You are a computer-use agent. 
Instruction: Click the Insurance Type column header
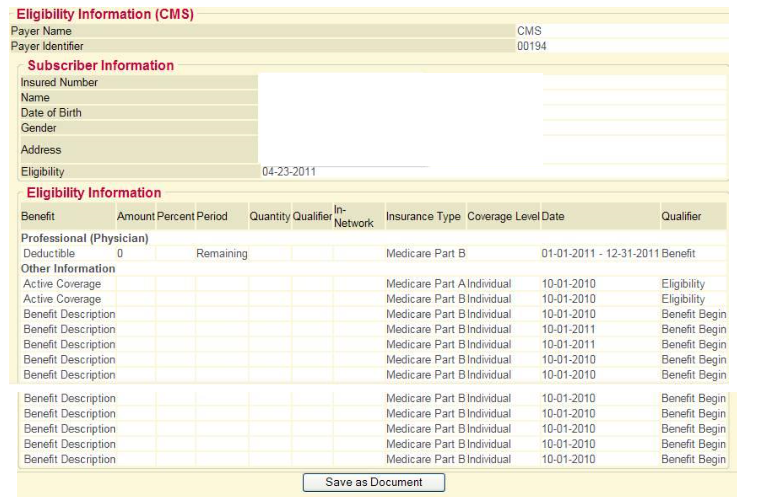(x=423, y=217)
